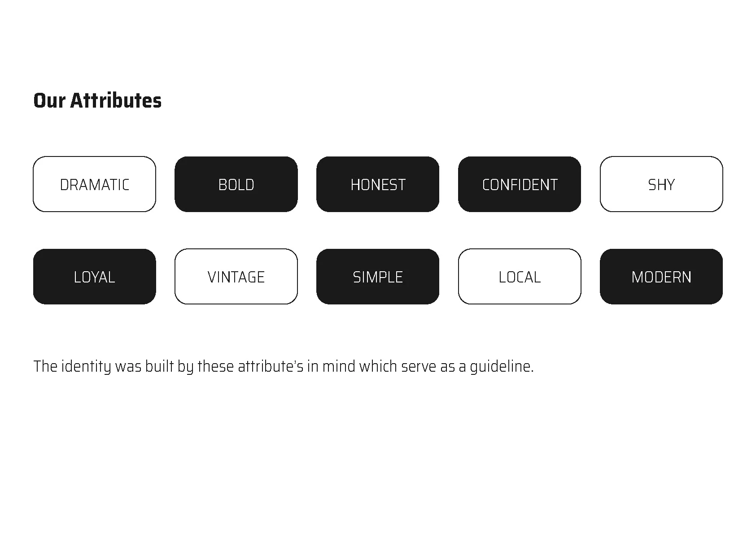The image size is (756, 534).
Task: Deselect the HONEST attribute pill
Action: point(378,184)
